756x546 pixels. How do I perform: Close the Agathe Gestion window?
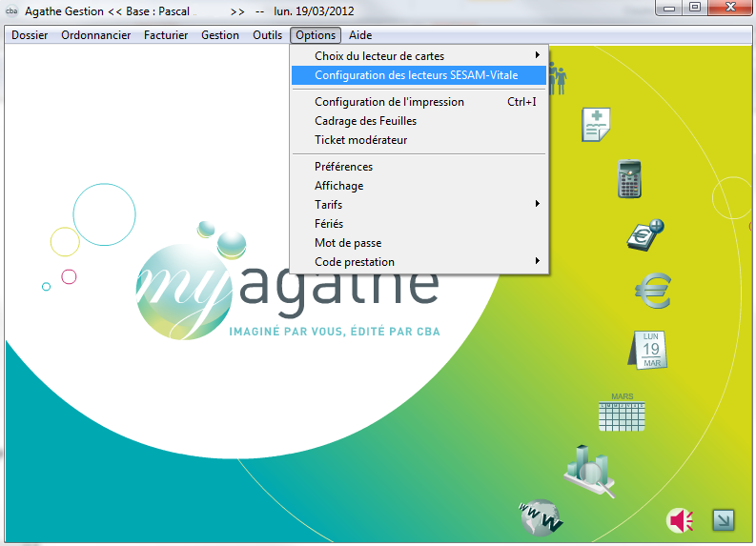click(x=730, y=8)
